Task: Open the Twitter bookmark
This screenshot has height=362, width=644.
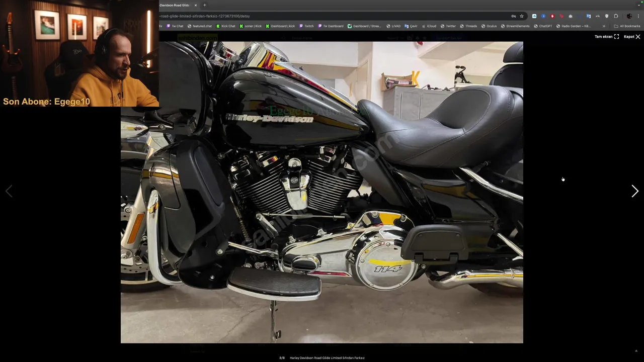Action: (448, 26)
